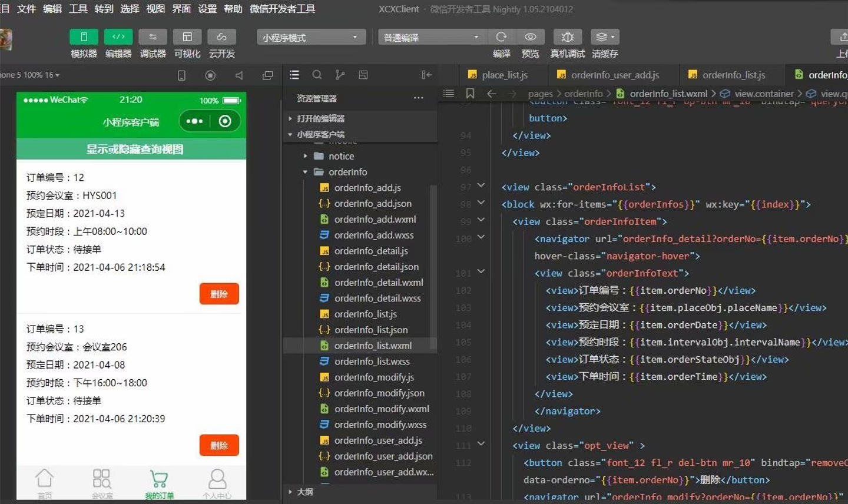
Task: Go to 首页 home tab
Action: 45,484
